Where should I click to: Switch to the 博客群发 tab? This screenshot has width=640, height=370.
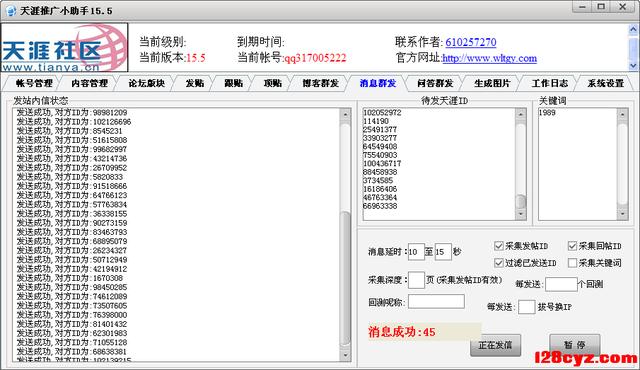(x=321, y=83)
